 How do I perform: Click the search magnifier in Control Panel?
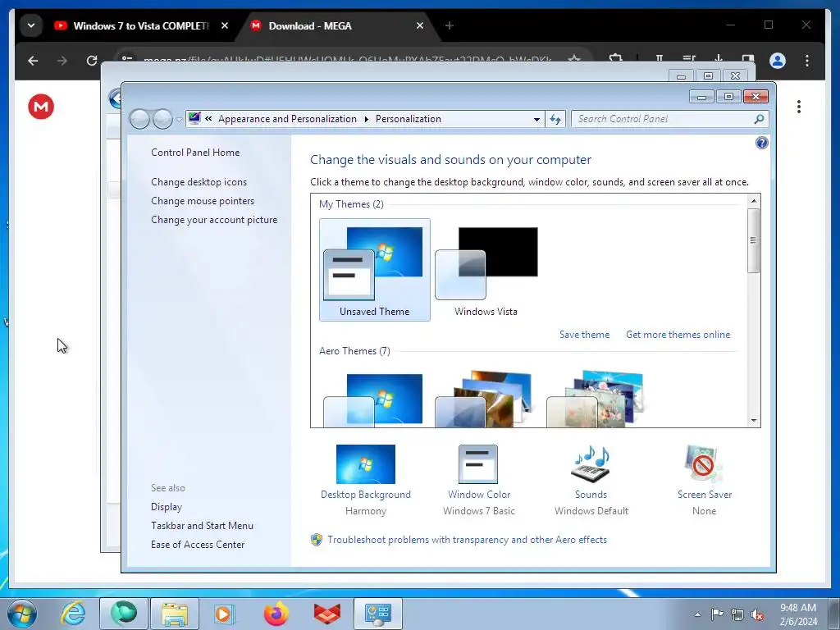(759, 119)
